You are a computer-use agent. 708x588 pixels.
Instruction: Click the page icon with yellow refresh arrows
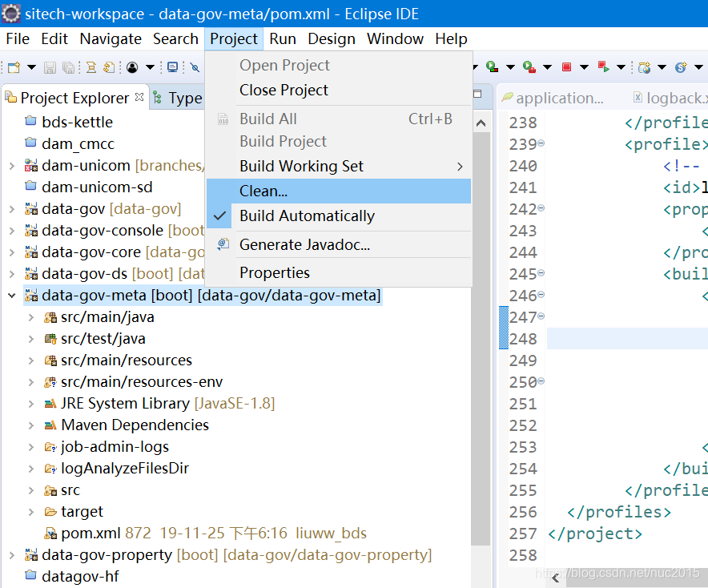[109, 68]
